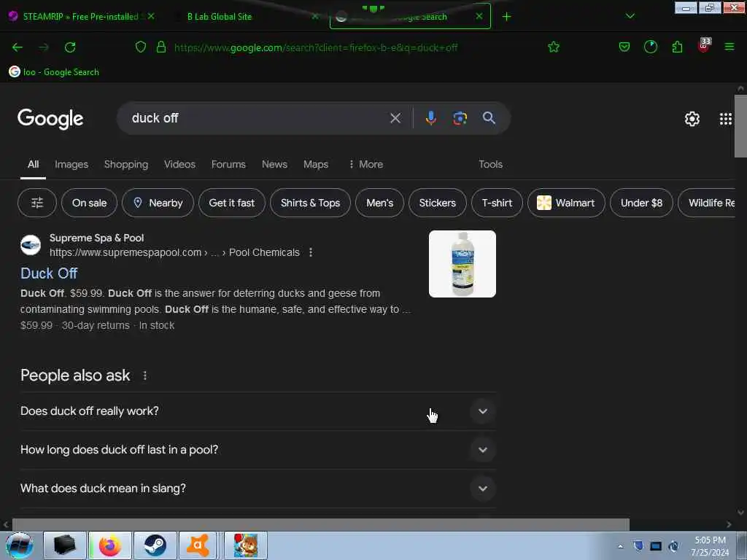Start voice search with microphone icon
The height and width of the screenshot is (560, 747).
coord(430,118)
